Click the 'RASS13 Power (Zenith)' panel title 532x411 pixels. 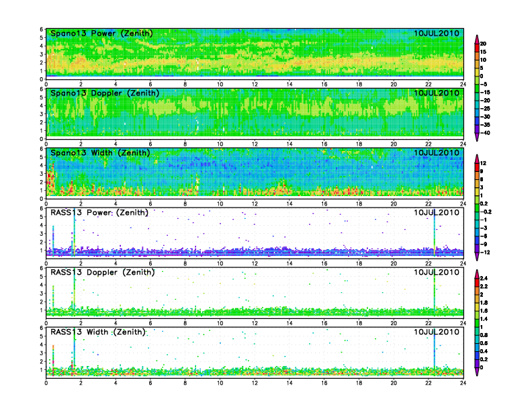[99, 213]
